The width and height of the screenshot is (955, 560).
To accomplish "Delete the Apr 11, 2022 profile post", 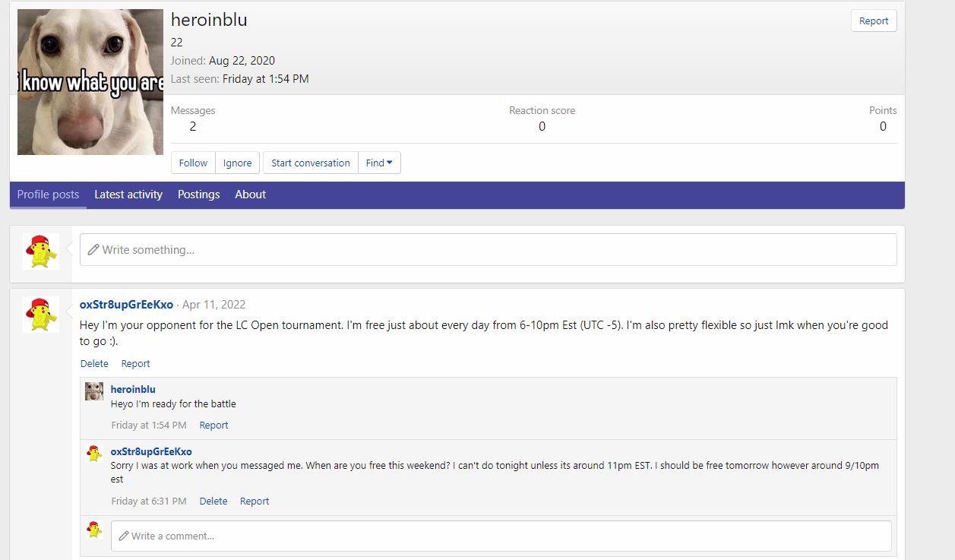I will pos(94,363).
